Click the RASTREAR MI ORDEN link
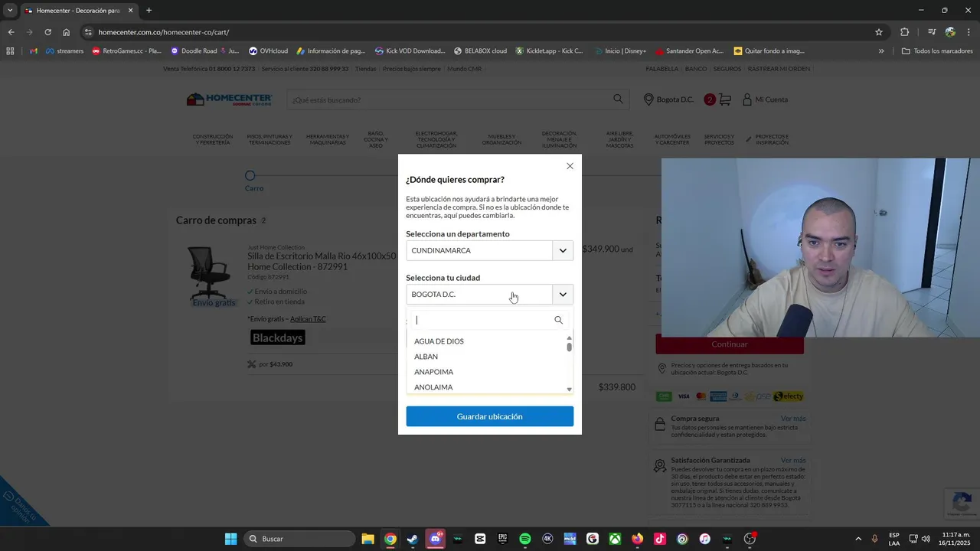This screenshot has height=551, width=980. tap(779, 69)
